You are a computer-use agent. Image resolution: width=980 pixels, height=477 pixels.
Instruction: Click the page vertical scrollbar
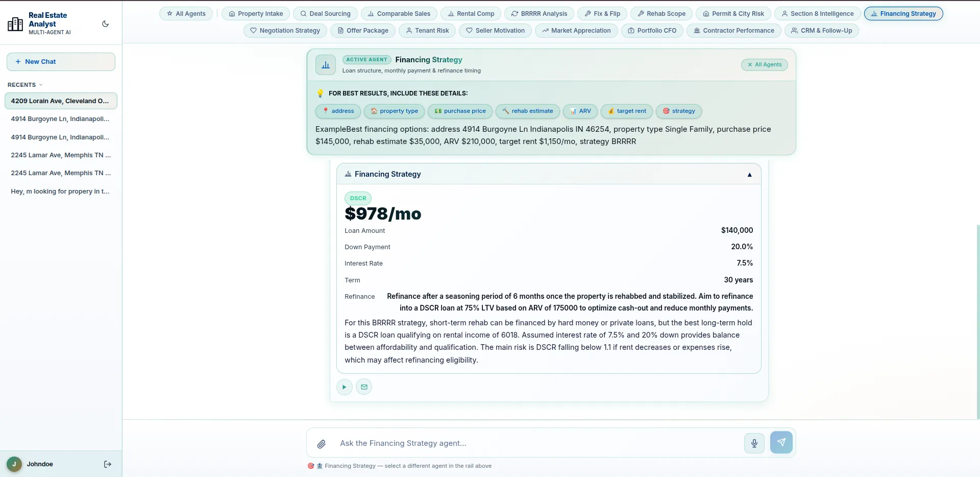977,322
